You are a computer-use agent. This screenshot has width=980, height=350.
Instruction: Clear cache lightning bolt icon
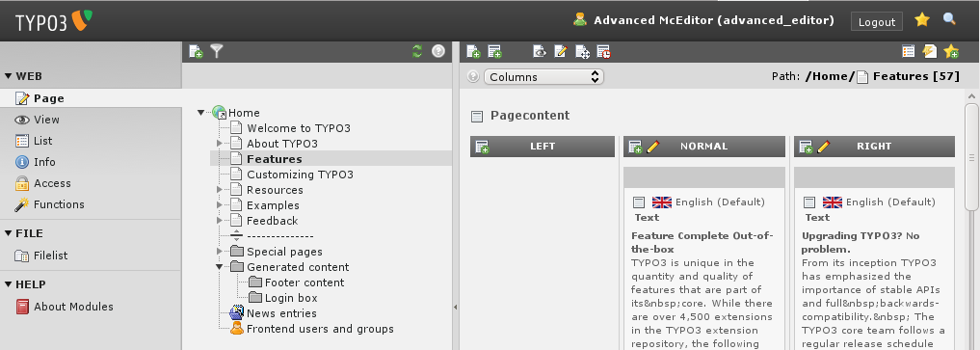click(929, 51)
